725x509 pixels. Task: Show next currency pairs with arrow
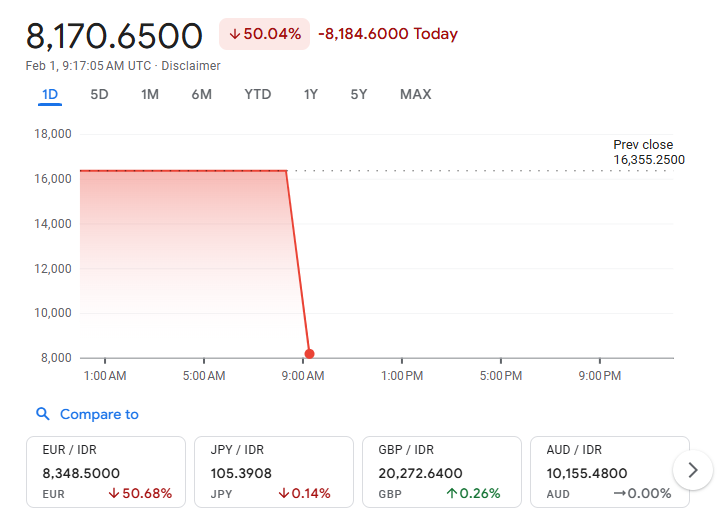coord(692,470)
